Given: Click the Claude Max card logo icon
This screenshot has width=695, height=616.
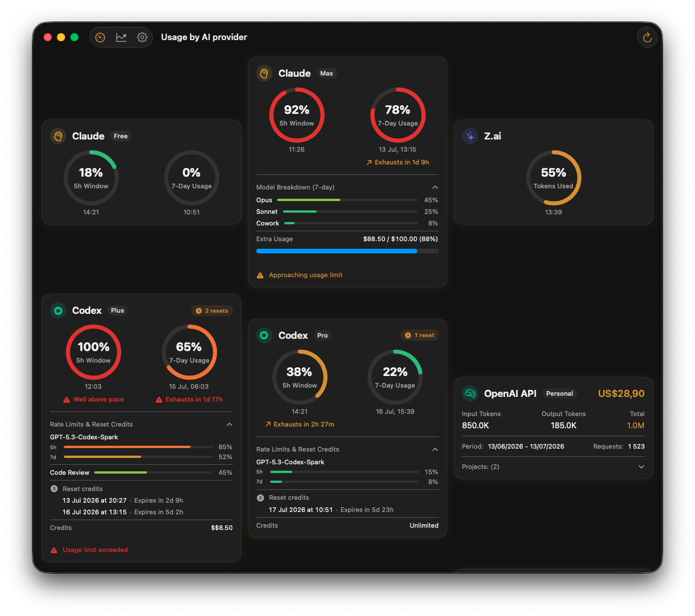Looking at the screenshot, I should (x=264, y=73).
